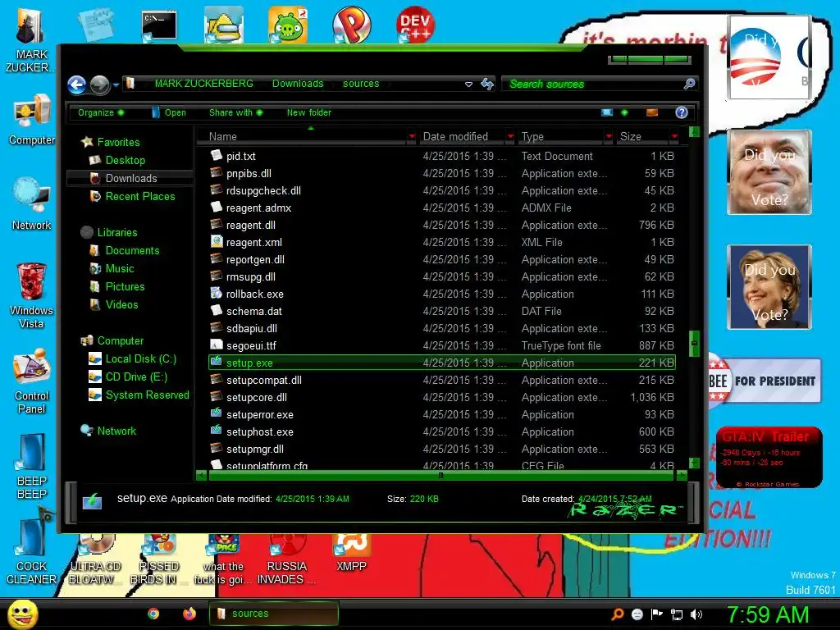Image resolution: width=840 pixels, height=630 pixels.
Task: Select the segoeui.ttf font file icon
Action: tap(217, 345)
